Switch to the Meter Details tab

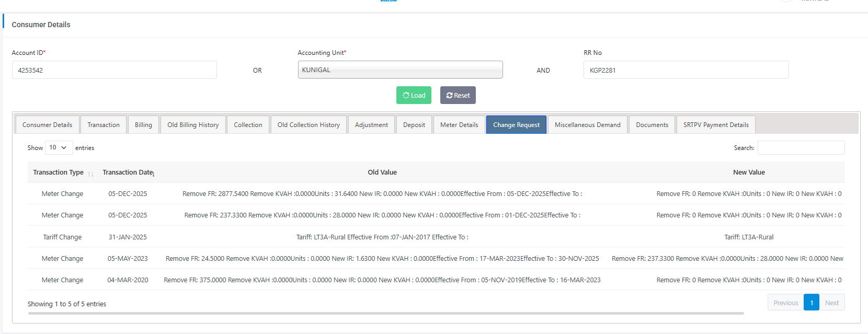click(x=459, y=125)
